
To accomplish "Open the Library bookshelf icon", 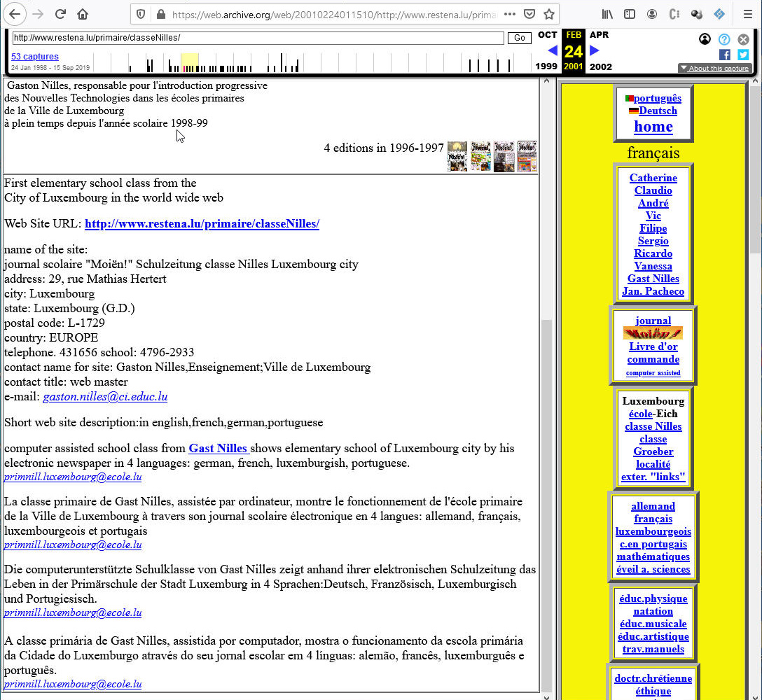I will coord(607,14).
